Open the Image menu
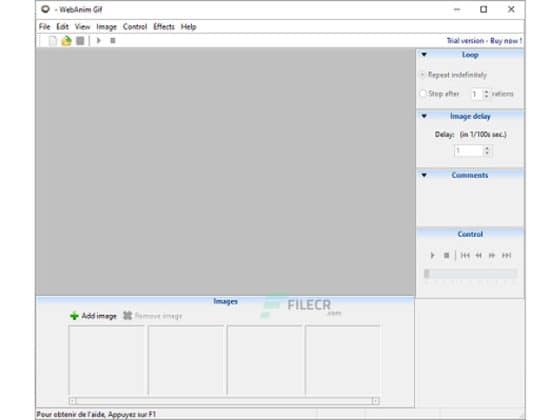This screenshot has height=420, width=560. pos(106,27)
